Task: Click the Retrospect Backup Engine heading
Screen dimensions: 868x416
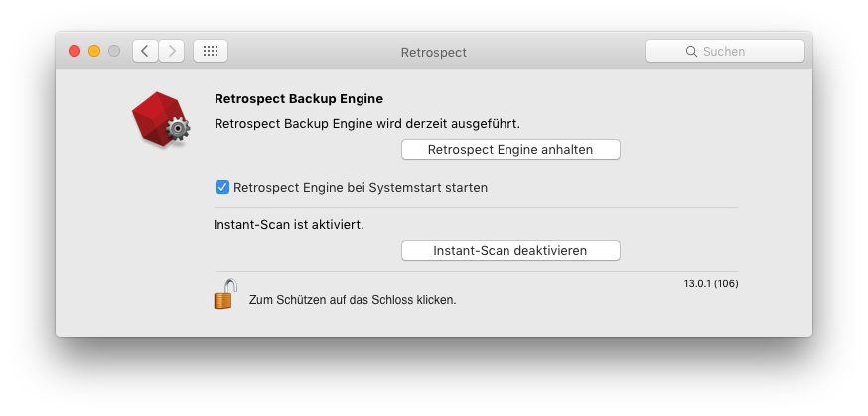Action: click(299, 99)
